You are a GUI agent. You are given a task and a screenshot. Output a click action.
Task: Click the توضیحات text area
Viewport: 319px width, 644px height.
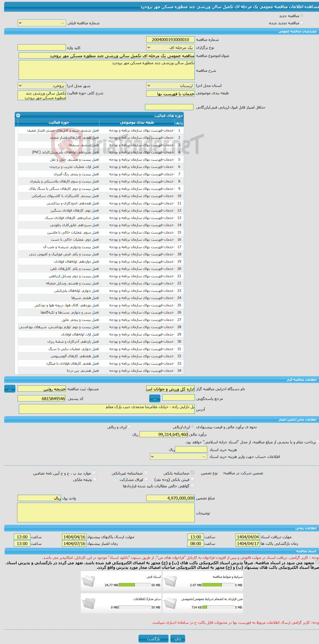pyautogui.click(x=106, y=513)
